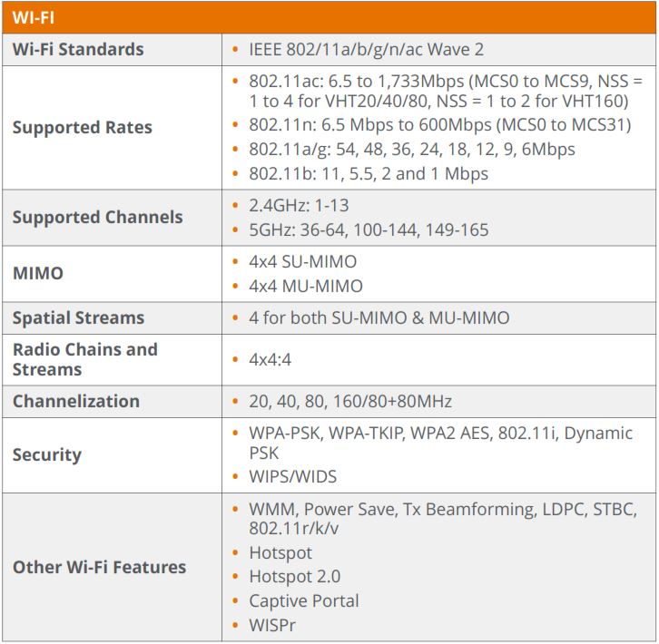Viewport: 659px width, 644px height.
Task: Click the Supported Rates label
Action: pyautogui.click(x=83, y=127)
